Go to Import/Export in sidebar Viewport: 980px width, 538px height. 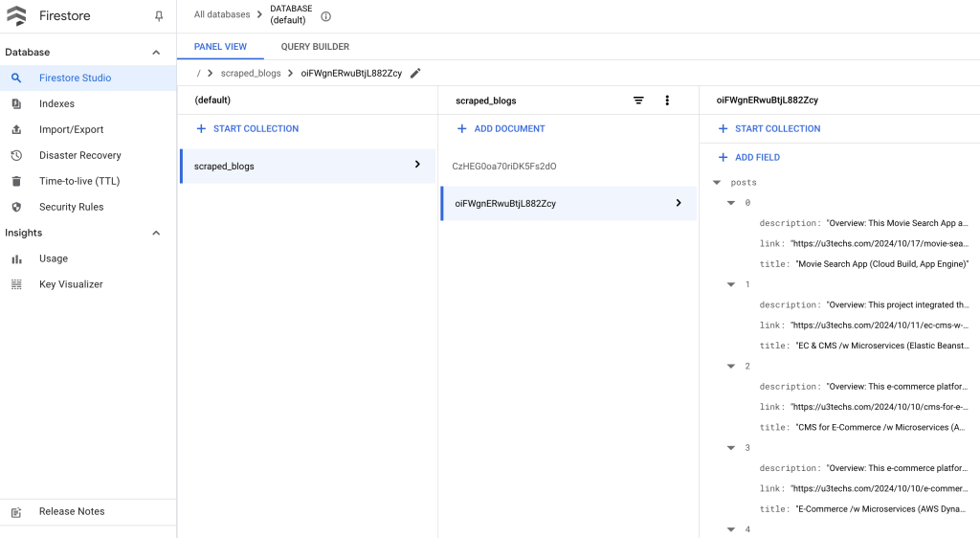[x=71, y=129]
